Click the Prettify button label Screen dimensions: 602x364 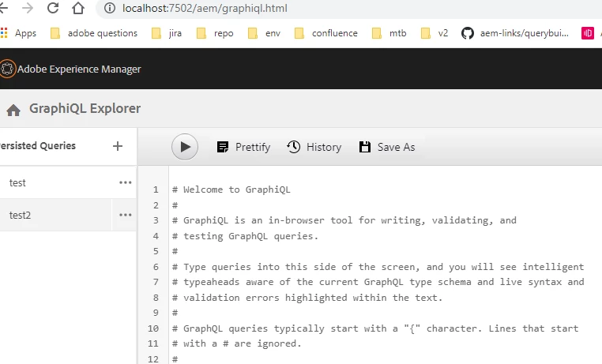pos(253,147)
